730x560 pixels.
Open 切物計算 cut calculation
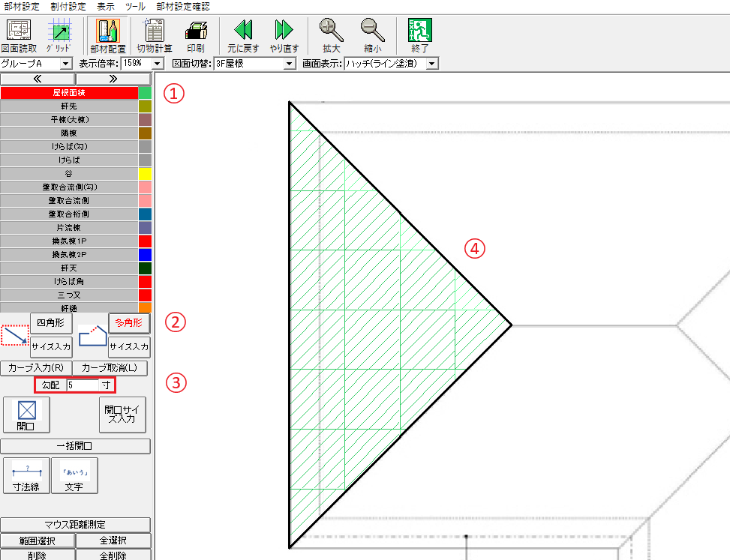point(155,35)
